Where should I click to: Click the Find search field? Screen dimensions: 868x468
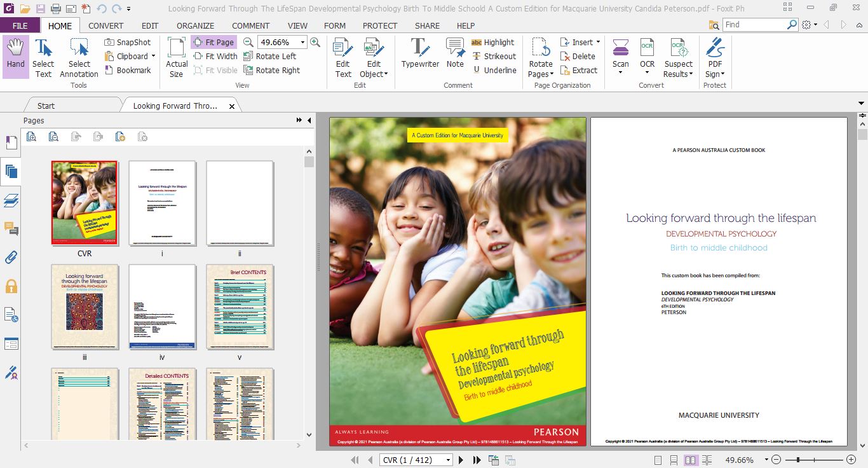[754, 24]
